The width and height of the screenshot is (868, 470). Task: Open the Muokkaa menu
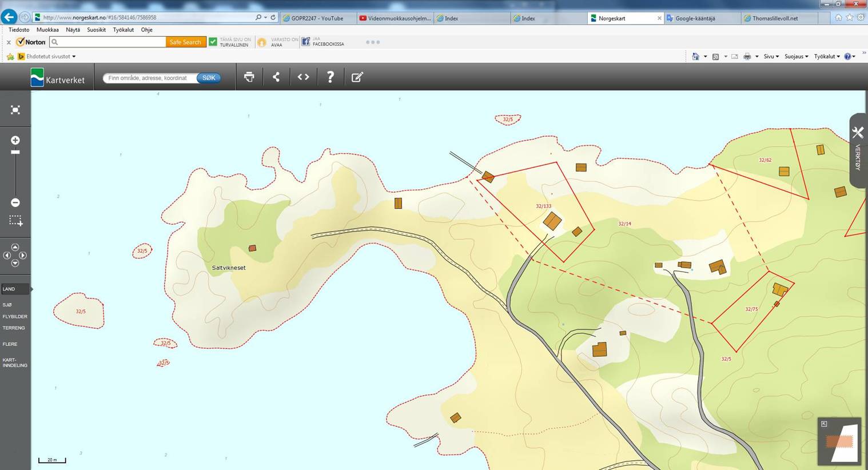coord(47,30)
